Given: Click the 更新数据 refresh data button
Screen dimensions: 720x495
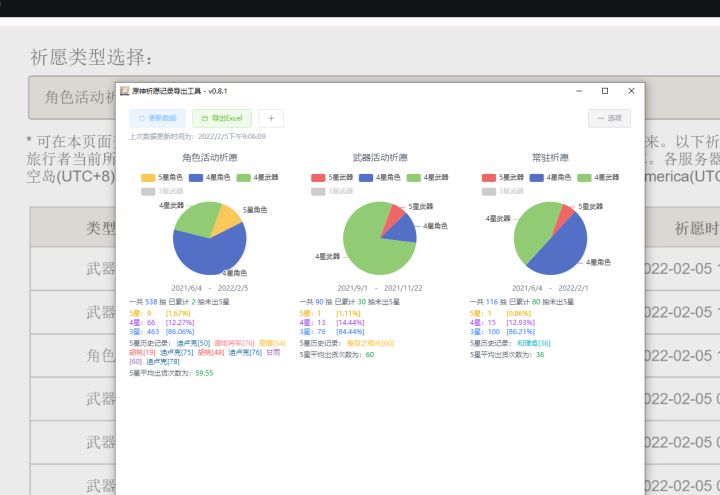Looking at the screenshot, I should tap(158, 118).
